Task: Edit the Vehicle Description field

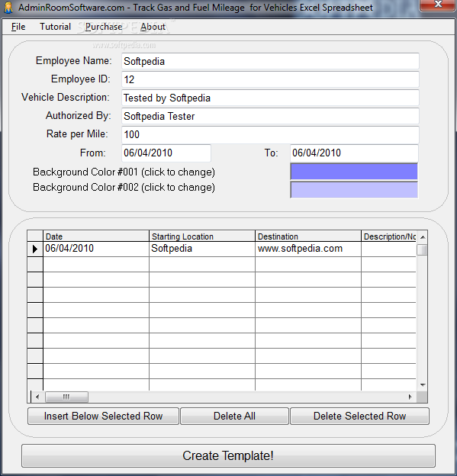Action: click(x=270, y=98)
